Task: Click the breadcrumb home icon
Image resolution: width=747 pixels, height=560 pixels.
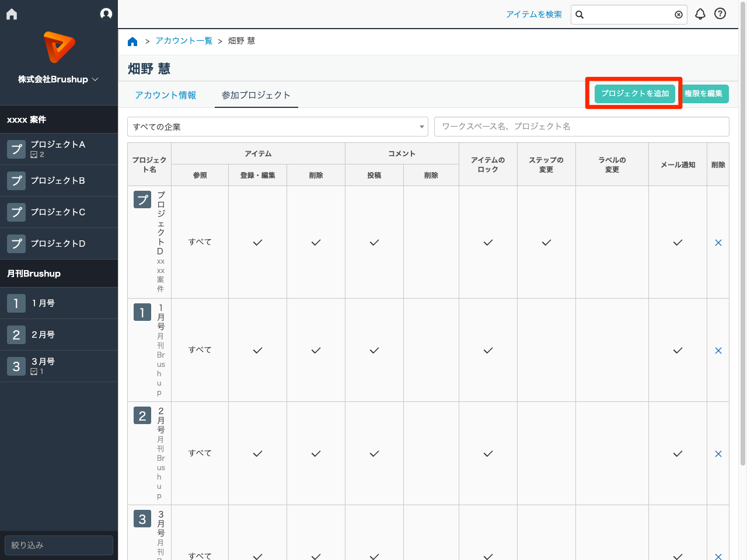Action: point(132,41)
